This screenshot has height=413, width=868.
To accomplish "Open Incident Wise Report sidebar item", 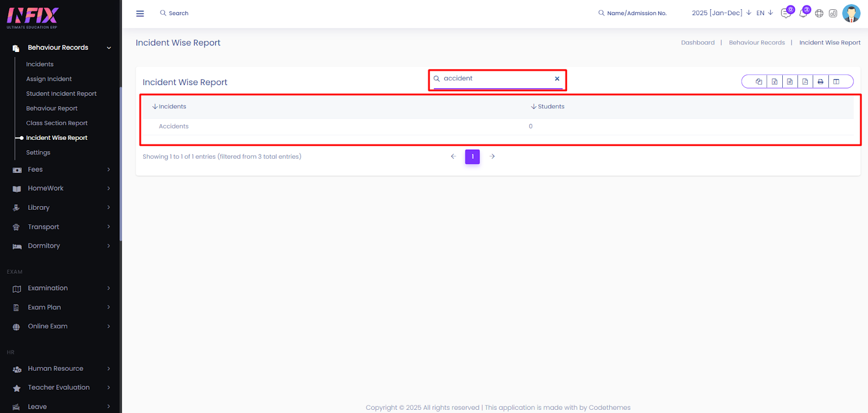I will [x=56, y=138].
